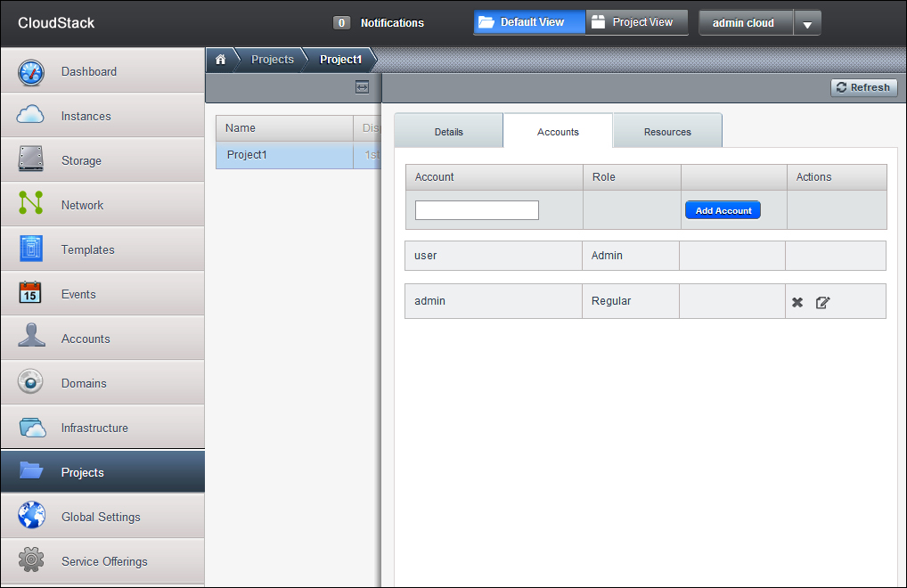The width and height of the screenshot is (907, 588).
Task: Open Instances via the cloud icon
Action: pyautogui.click(x=31, y=115)
